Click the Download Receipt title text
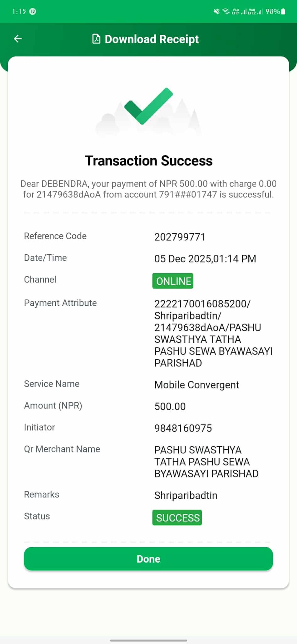 [152, 39]
